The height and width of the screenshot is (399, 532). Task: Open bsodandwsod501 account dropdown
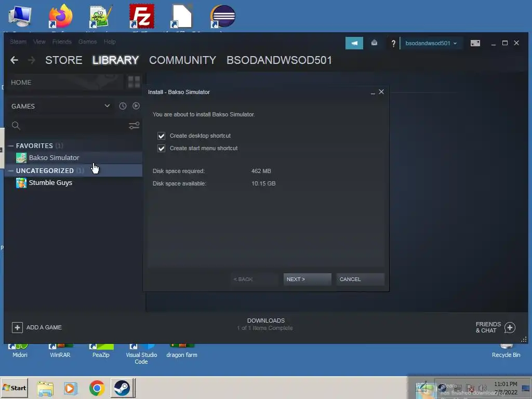(x=431, y=43)
